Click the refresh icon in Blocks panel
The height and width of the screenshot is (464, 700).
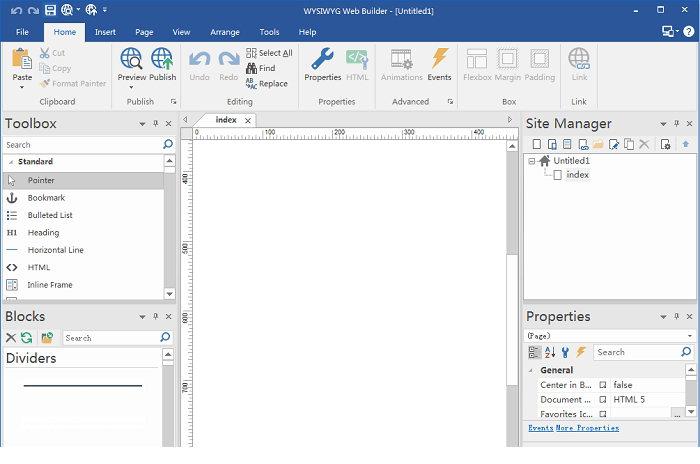tap(26, 338)
